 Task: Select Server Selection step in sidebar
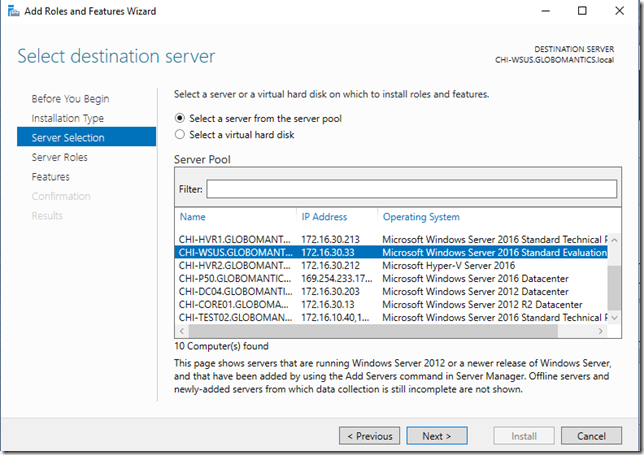[86, 137]
